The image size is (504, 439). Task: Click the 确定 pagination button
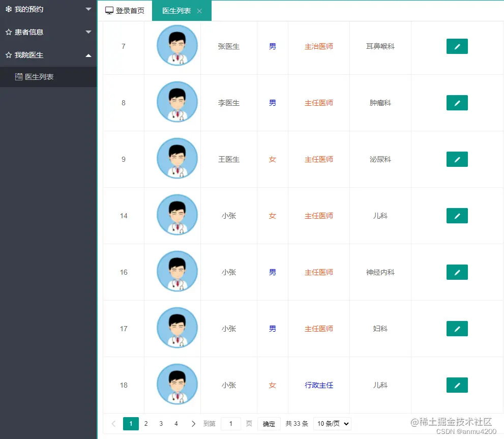point(269,423)
